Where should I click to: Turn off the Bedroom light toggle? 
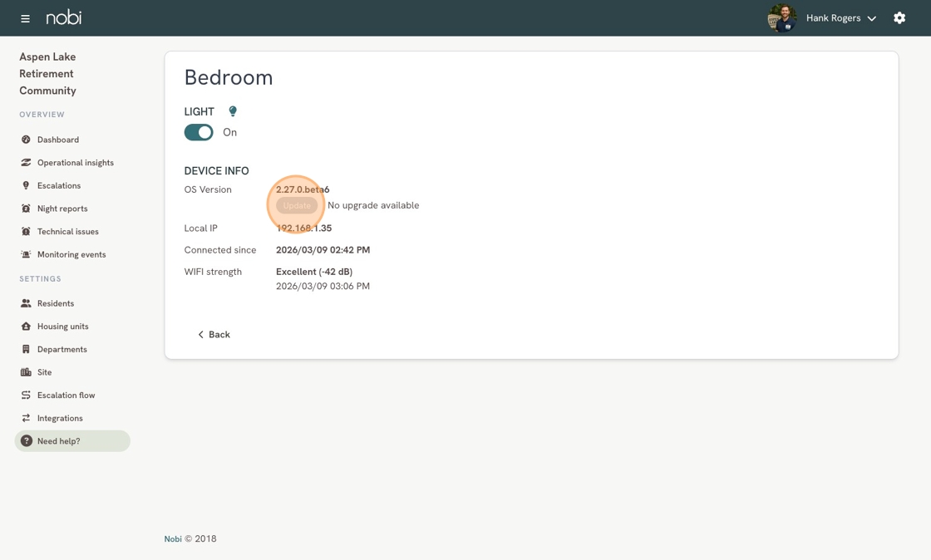199,132
